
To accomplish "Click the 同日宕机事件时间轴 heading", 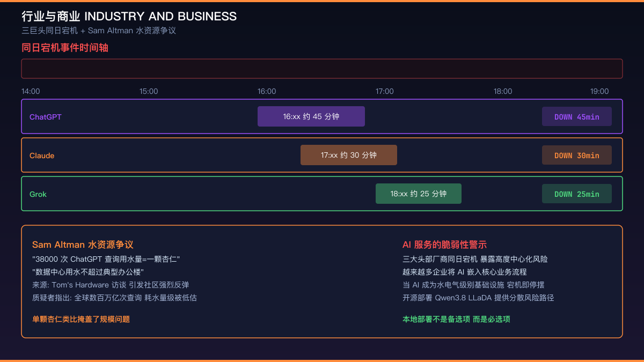I will tap(65, 48).
